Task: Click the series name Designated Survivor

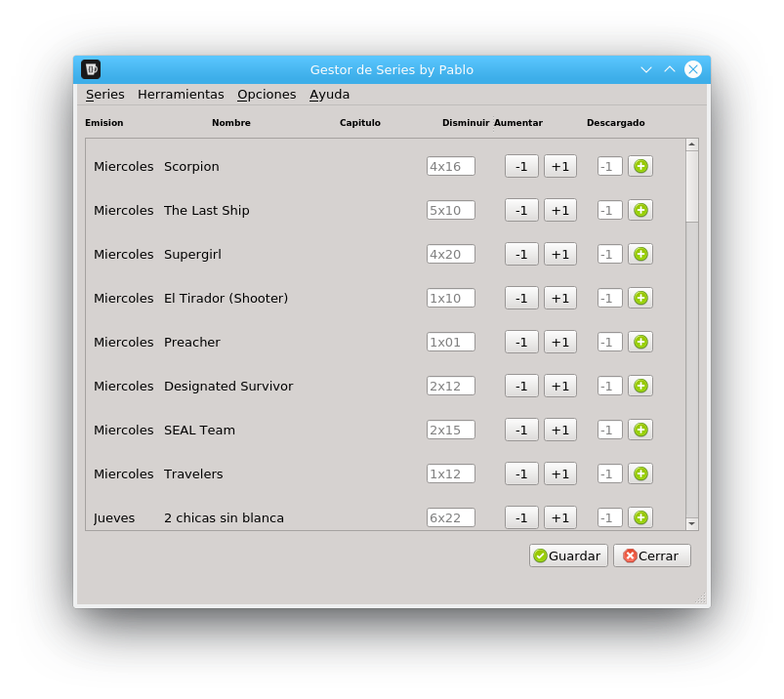Action: pos(228,386)
